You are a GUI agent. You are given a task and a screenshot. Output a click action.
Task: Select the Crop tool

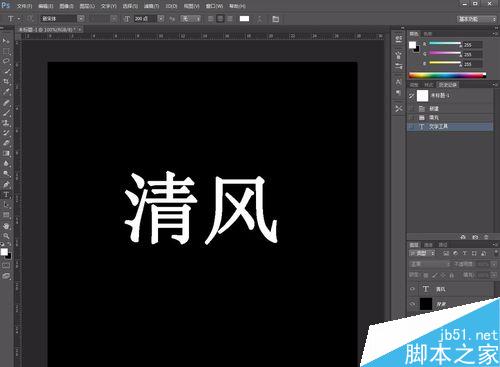6,82
